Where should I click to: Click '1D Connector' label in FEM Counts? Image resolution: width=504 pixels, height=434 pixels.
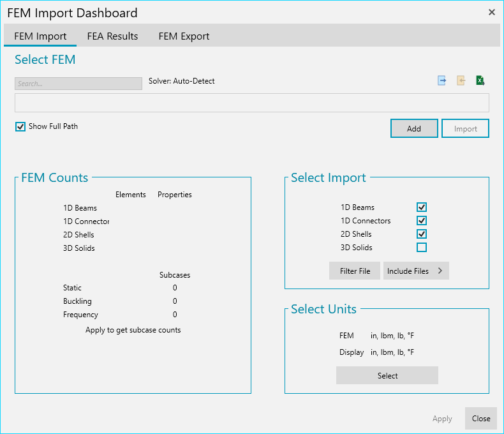point(86,221)
